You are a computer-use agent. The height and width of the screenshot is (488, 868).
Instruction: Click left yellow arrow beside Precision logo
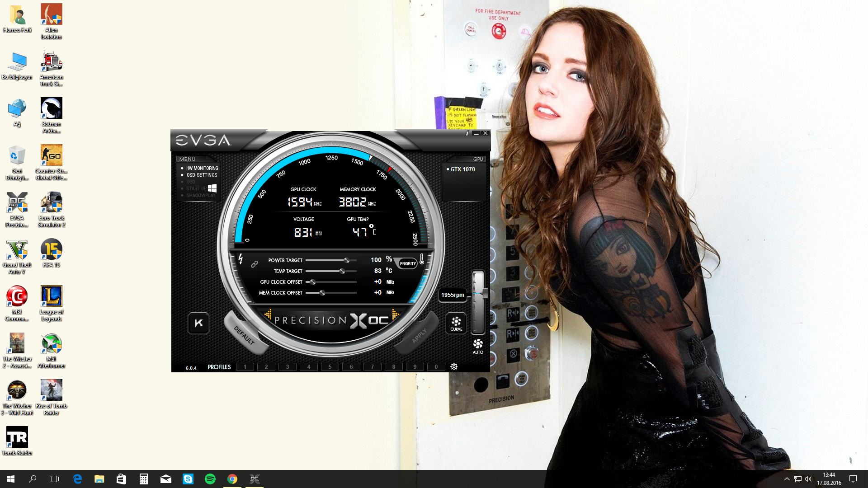coord(268,314)
